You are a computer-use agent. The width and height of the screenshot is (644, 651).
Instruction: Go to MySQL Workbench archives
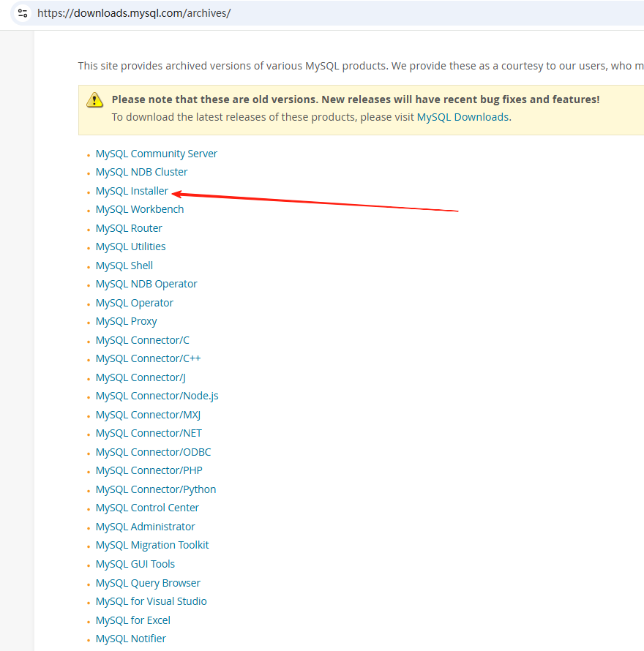click(140, 209)
